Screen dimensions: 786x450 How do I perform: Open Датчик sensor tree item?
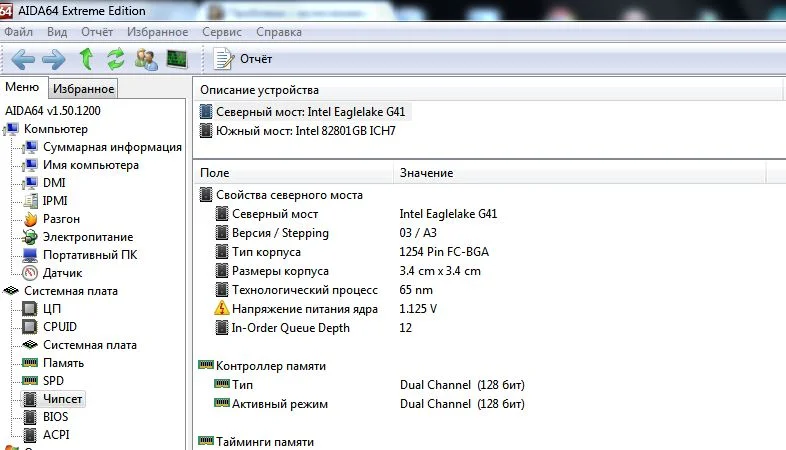point(63,273)
